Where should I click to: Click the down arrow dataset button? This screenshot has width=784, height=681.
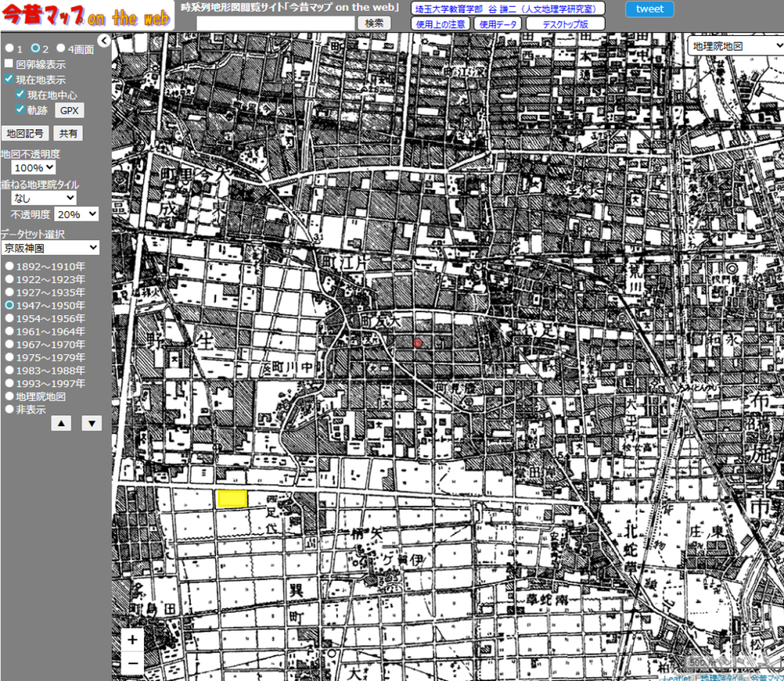(91, 423)
